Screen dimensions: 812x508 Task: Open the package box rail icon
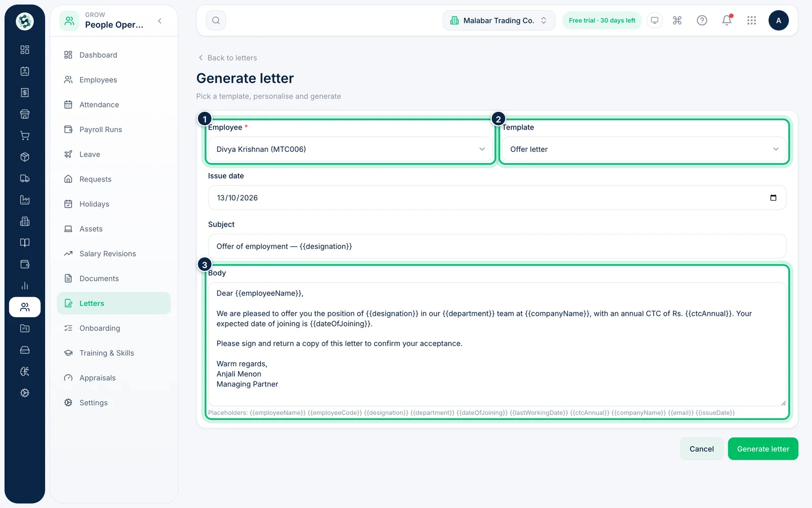click(x=24, y=157)
